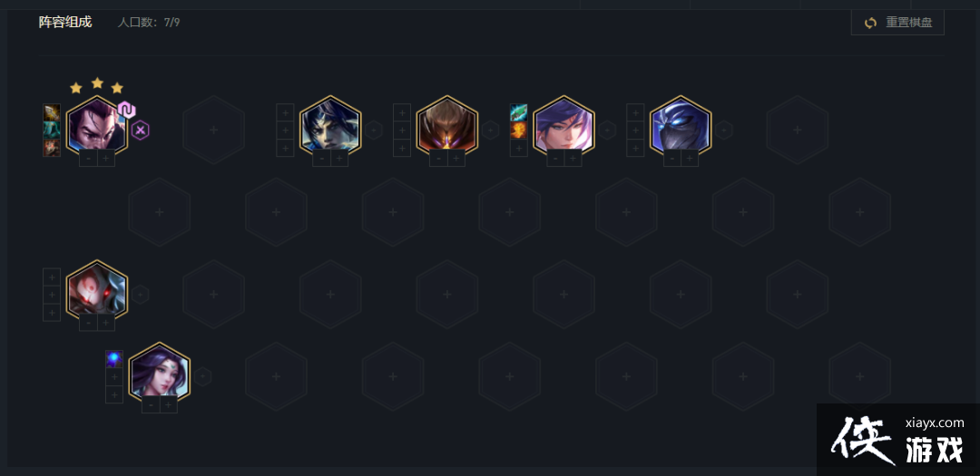Decrease star level of the three-star champion
Screen dimensions: 980x476
pos(88,159)
